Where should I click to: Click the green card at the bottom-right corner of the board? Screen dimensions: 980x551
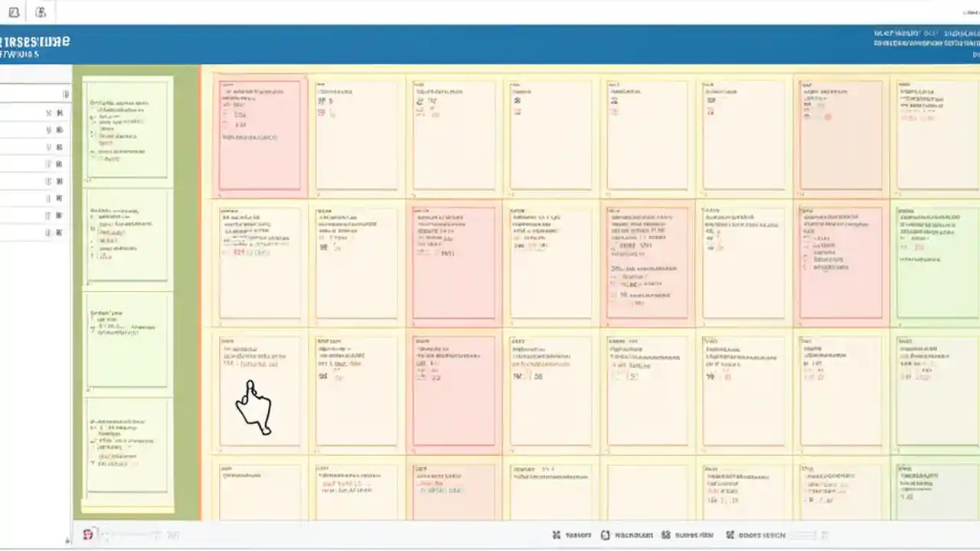tap(936, 490)
